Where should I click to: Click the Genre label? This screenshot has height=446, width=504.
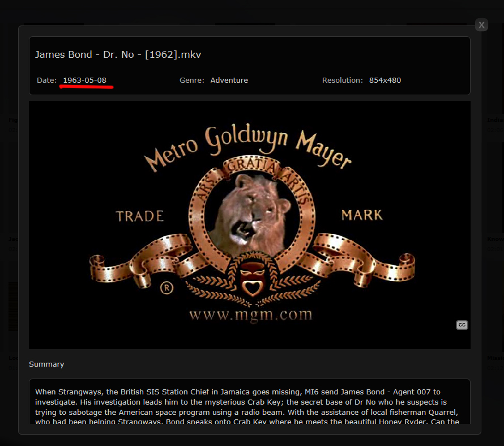tap(192, 80)
